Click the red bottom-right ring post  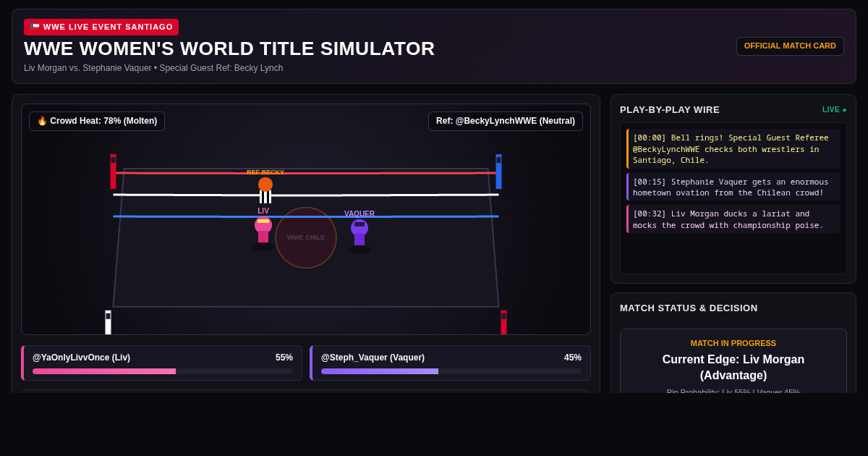(x=503, y=323)
